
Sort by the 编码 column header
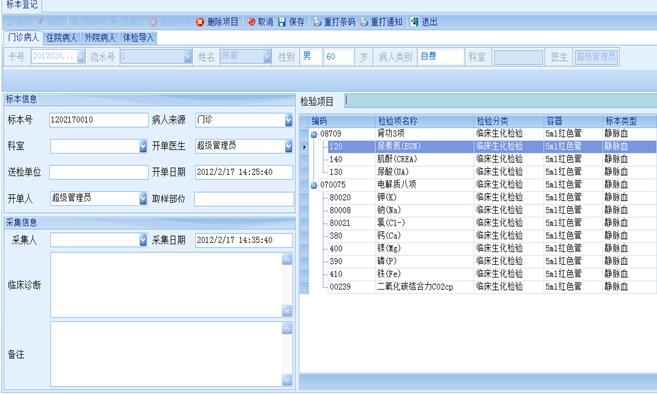point(342,121)
